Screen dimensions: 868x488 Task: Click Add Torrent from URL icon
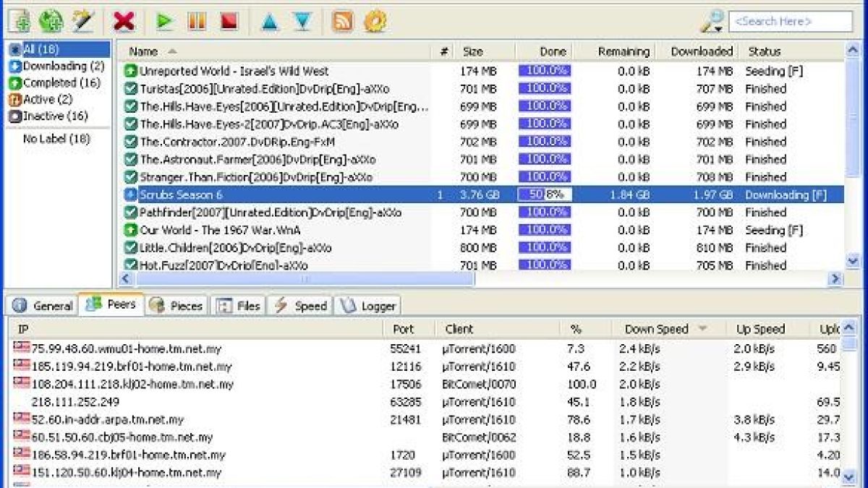tap(51, 22)
